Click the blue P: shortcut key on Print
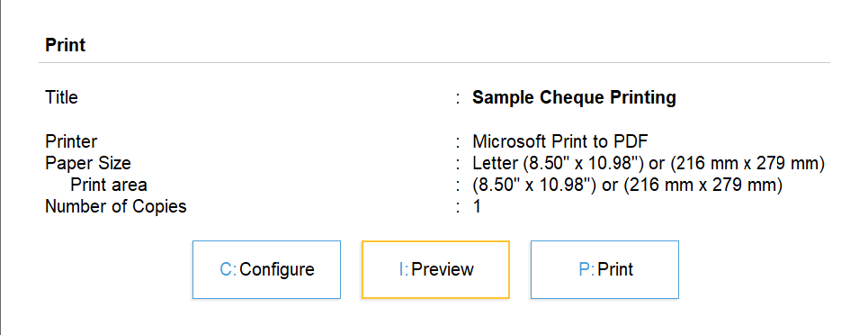This screenshot has width=868, height=335. coord(586,269)
